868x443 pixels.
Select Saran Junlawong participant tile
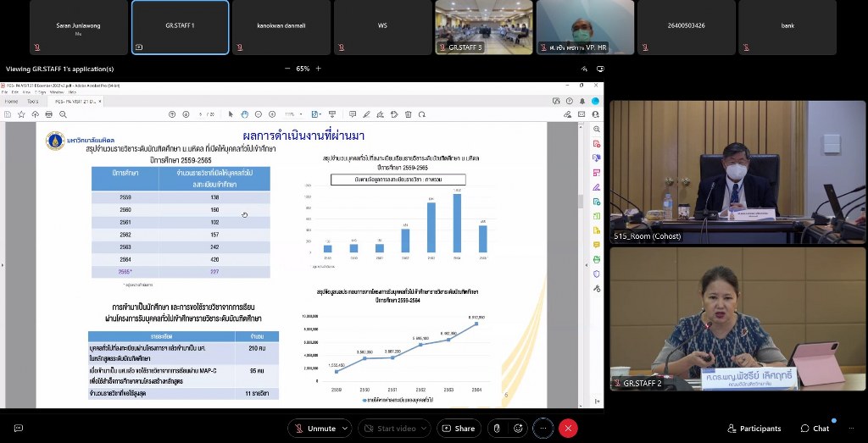(78, 27)
